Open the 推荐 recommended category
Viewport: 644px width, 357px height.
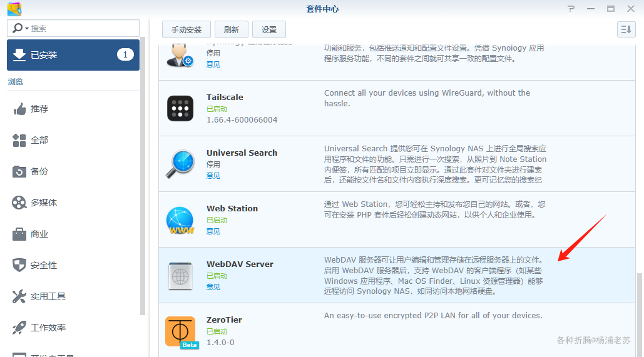pos(73,109)
